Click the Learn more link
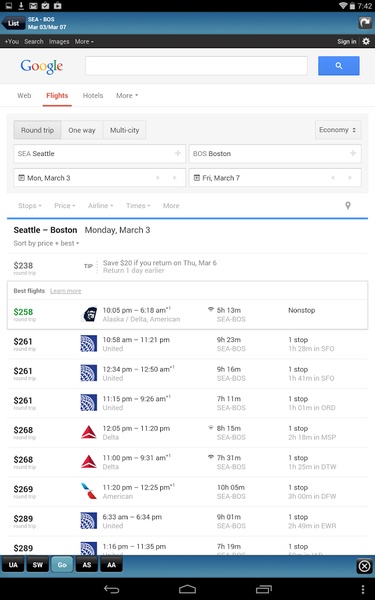 (x=65, y=291)
